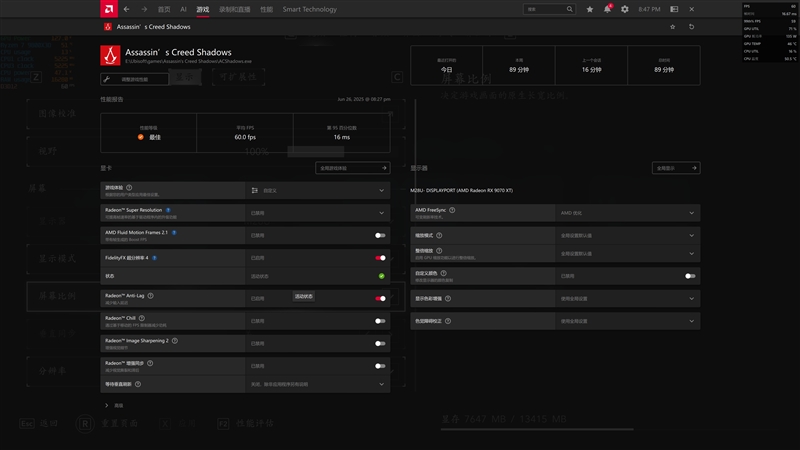800x450 pixels.
Task: Click the green active status checkmark
Action: (381, 276)
